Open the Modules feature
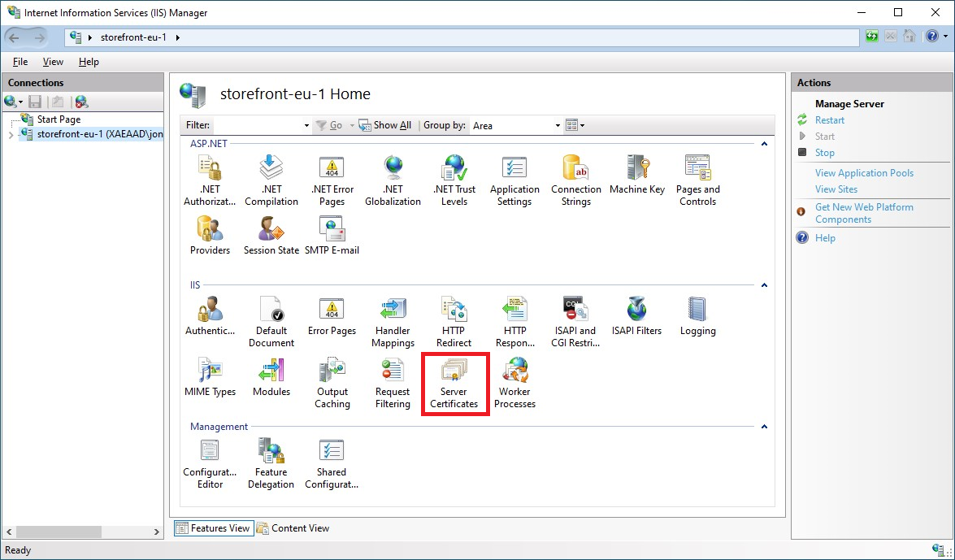 pyautogui.click(x=271, y=376)
